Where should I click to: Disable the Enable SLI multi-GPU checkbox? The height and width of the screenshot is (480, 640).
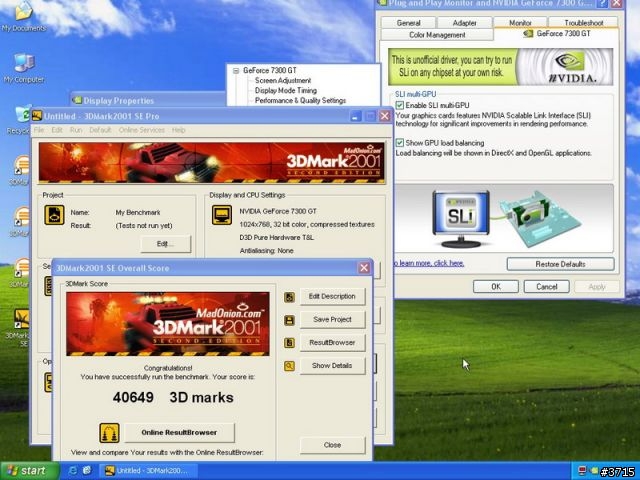point(400,105)
